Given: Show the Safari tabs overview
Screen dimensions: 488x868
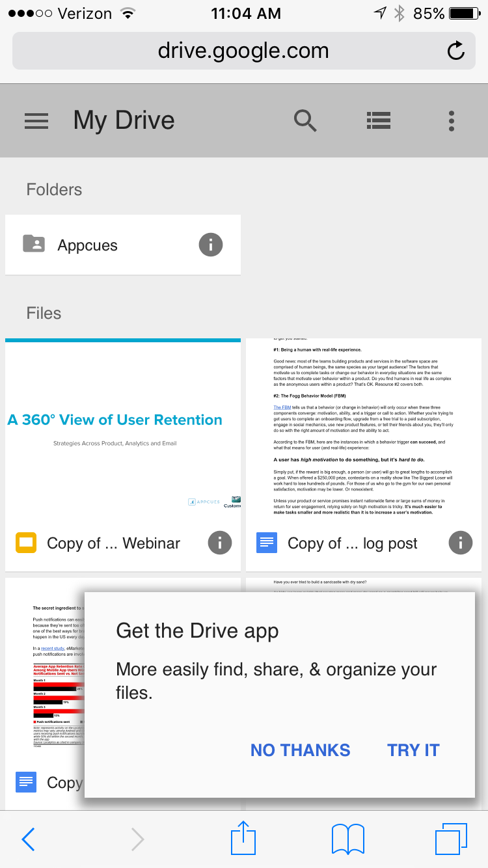Looking at the screenshot, I should click(x=451, y=839).
